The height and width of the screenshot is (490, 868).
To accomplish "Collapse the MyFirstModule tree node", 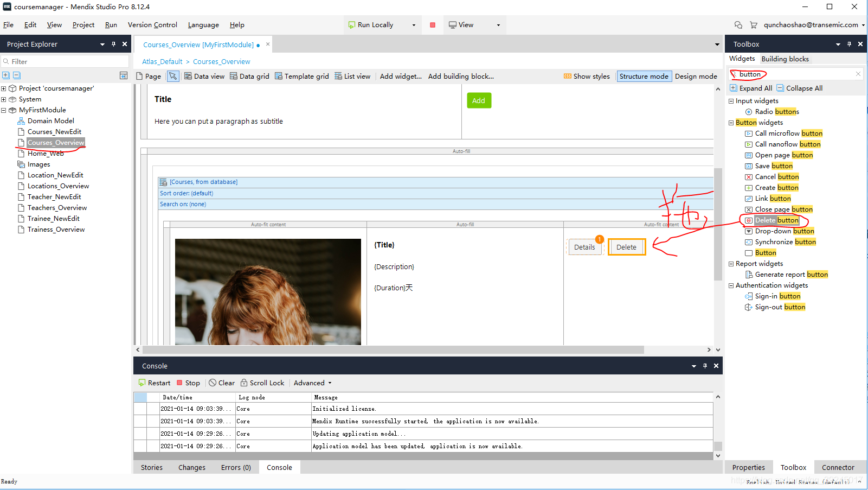I will (x=4, y=110).
